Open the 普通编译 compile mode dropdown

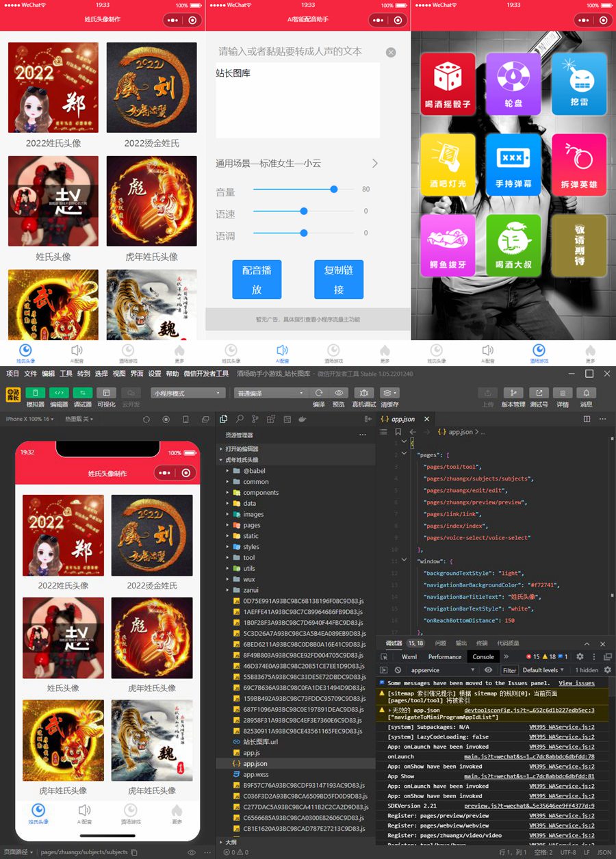click(x=271, y=394)
